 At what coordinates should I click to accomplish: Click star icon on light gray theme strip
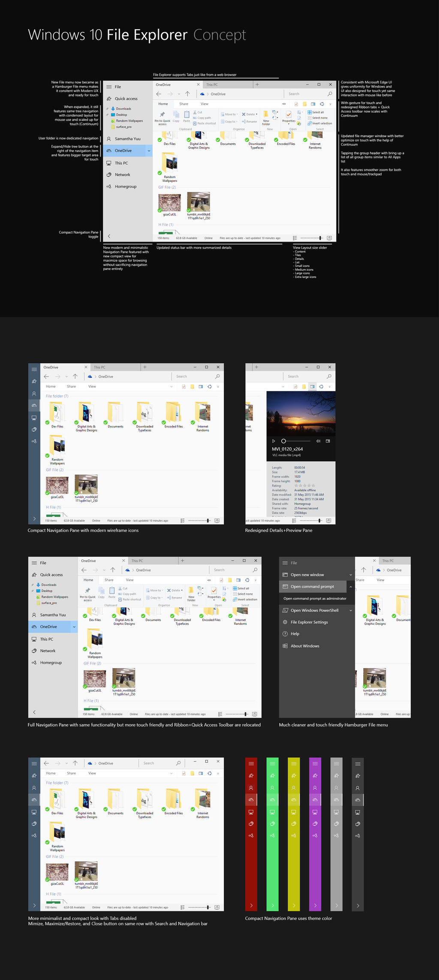pyautogui.click(x=337, y=775)
